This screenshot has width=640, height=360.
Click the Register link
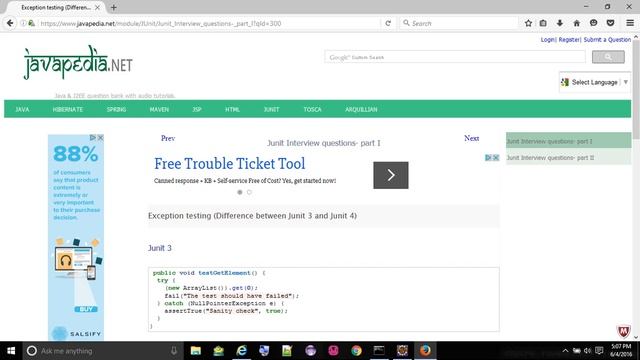point(569,40)
